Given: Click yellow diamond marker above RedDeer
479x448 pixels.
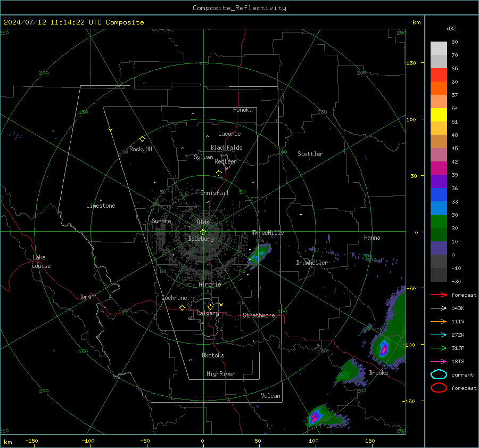Looking at the screenshot, I should pos(219,173).
